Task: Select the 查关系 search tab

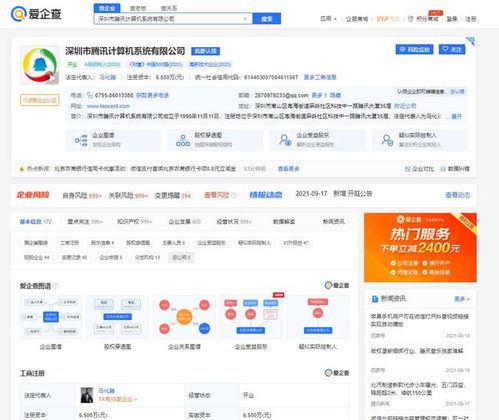Action: coord(169,8)
